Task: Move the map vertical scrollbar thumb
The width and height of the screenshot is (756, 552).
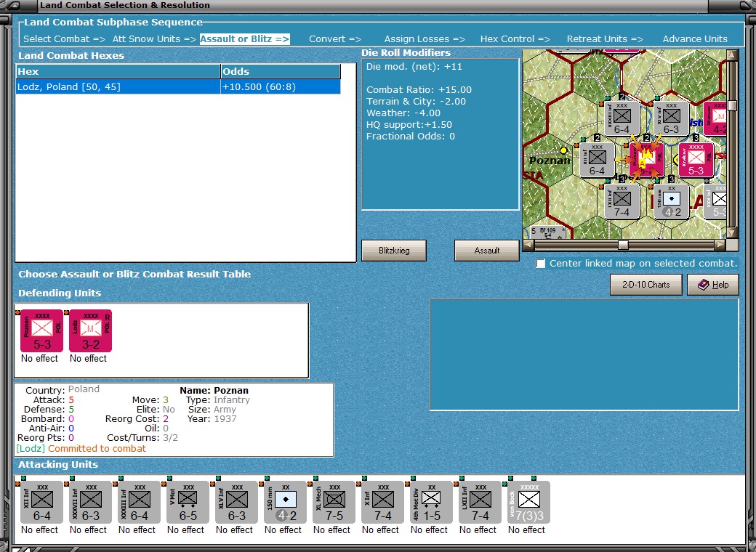Action: pos(732,105)
